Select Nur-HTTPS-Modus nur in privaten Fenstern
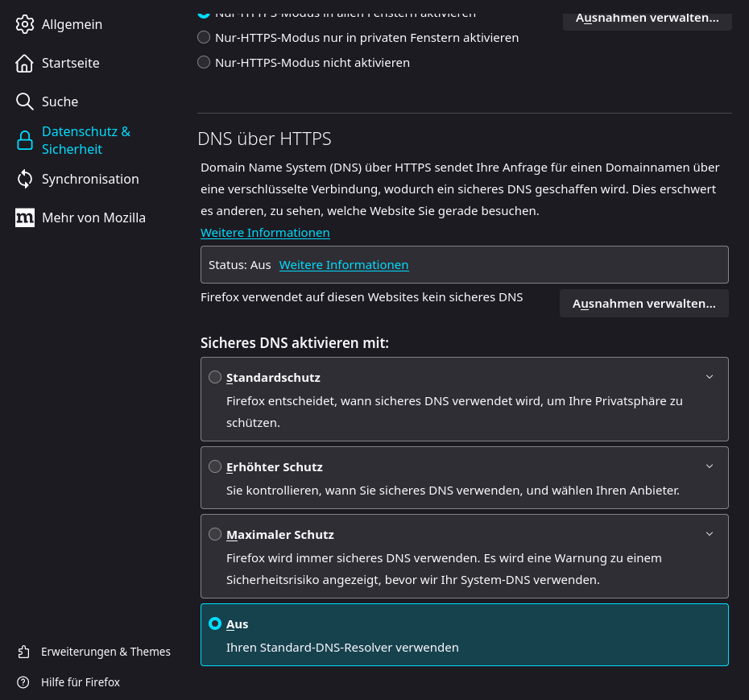The image size is (749, 700). pyautogui.click(x=204, y=36)
